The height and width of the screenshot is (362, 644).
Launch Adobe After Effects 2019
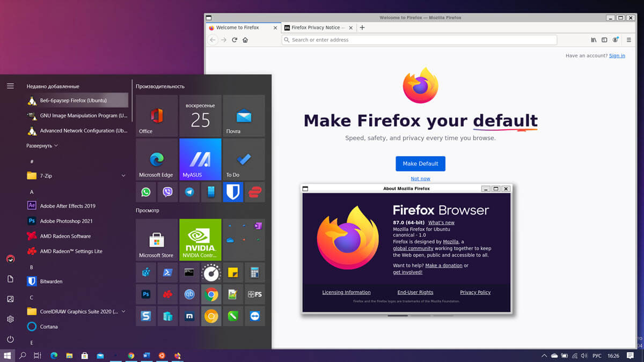[x=77, y=205]
